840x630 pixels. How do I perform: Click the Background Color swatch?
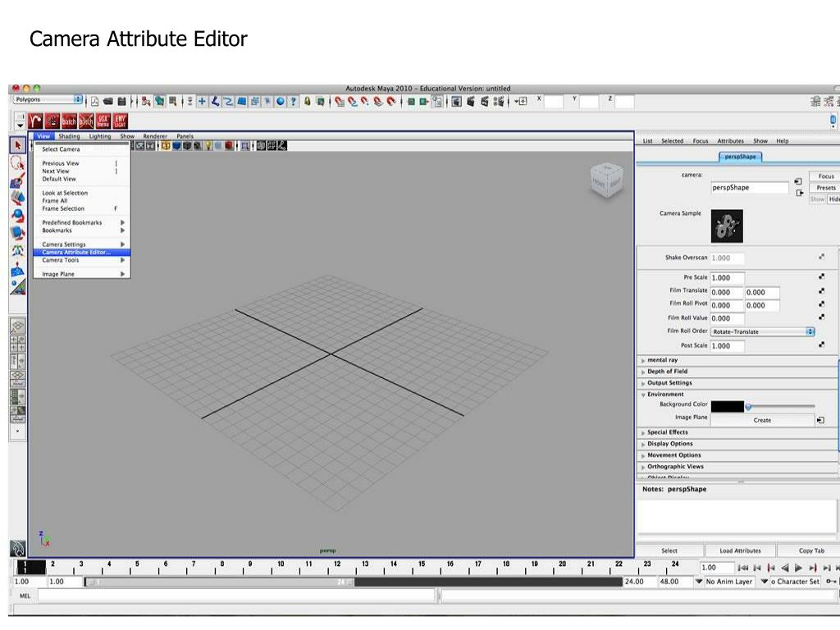[x=727, y=407]
